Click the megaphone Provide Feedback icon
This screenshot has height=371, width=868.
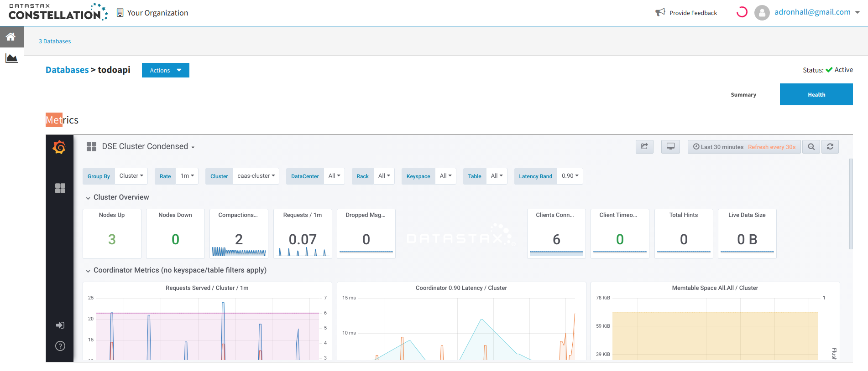coord(660,12)
